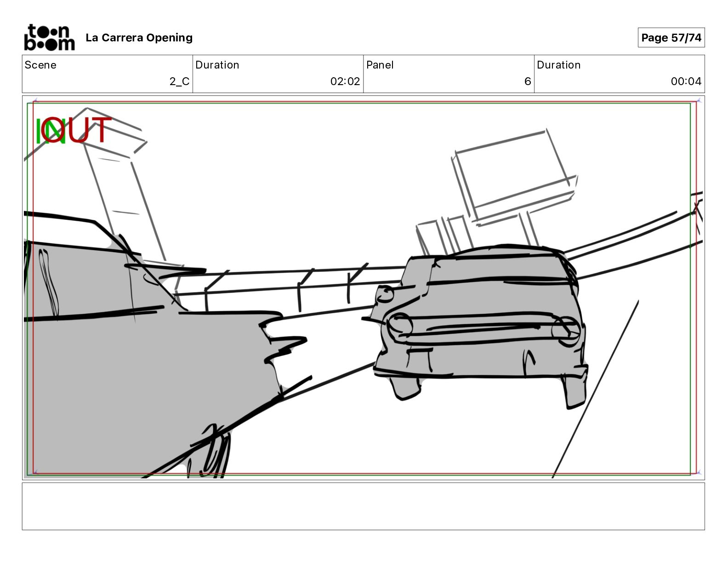728x563 pixels.
Task: Select the scene name "2_C"
Action: point(179,81)
